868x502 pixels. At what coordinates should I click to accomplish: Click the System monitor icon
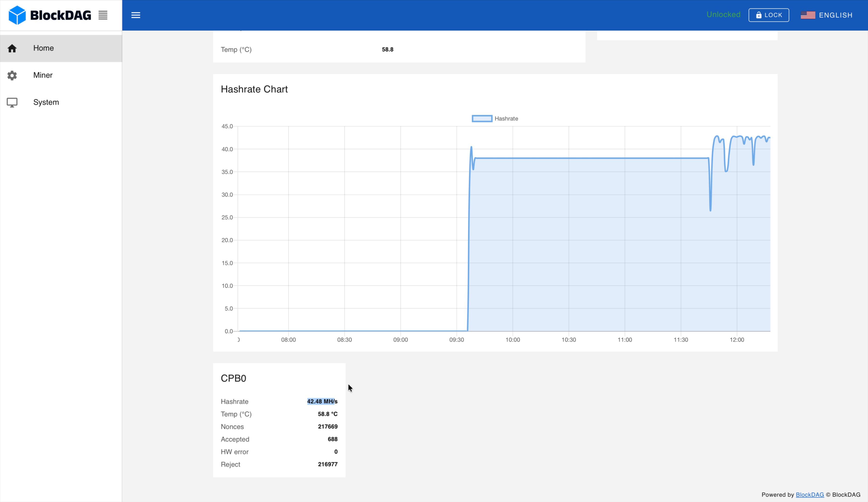(x=12, y=102)
